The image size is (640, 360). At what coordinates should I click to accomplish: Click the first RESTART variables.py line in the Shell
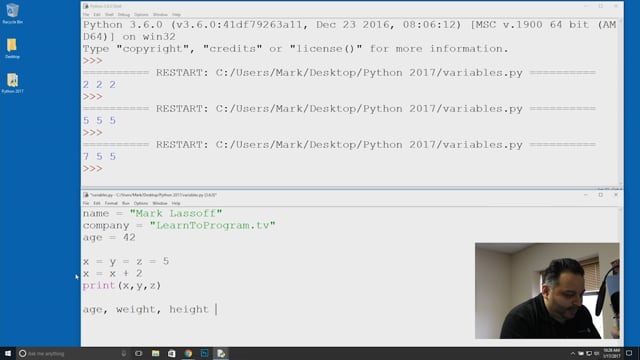click(339, 73)
